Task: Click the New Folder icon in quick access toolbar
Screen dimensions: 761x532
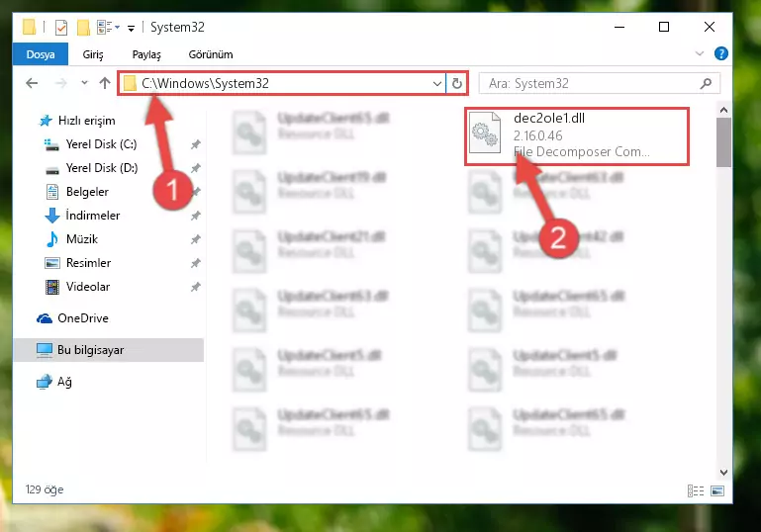Action: coord(83,28)
